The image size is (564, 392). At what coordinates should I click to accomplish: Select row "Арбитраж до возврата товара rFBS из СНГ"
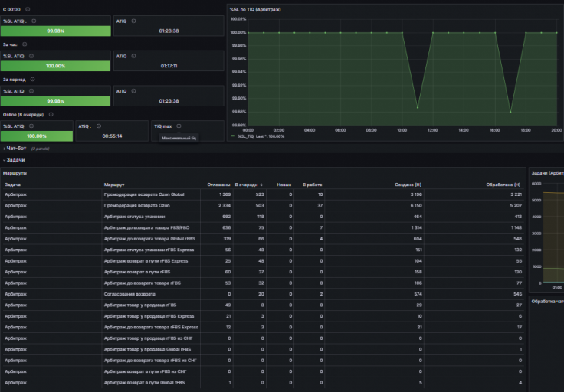click(263, 361)
